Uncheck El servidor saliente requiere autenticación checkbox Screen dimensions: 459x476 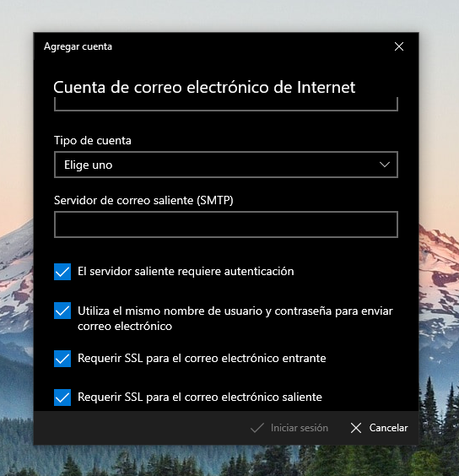(x=62, y=272)
